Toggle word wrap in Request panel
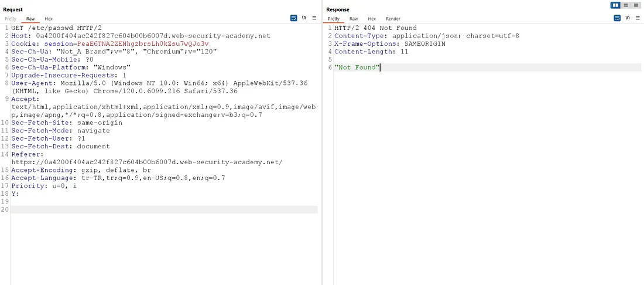Viewport: 644px width, 285px height. [x=293, y=18]
